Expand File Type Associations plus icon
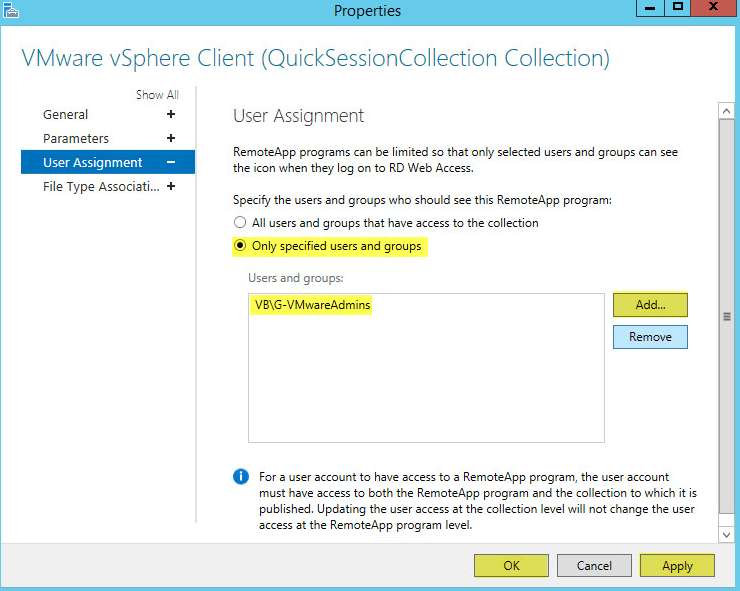 (x=171, y=186)
